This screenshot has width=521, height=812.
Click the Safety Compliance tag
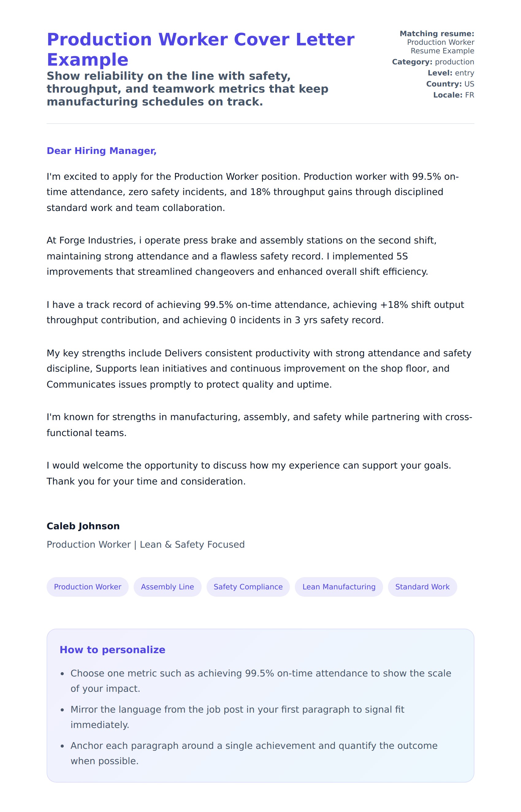tap(248, 587)
